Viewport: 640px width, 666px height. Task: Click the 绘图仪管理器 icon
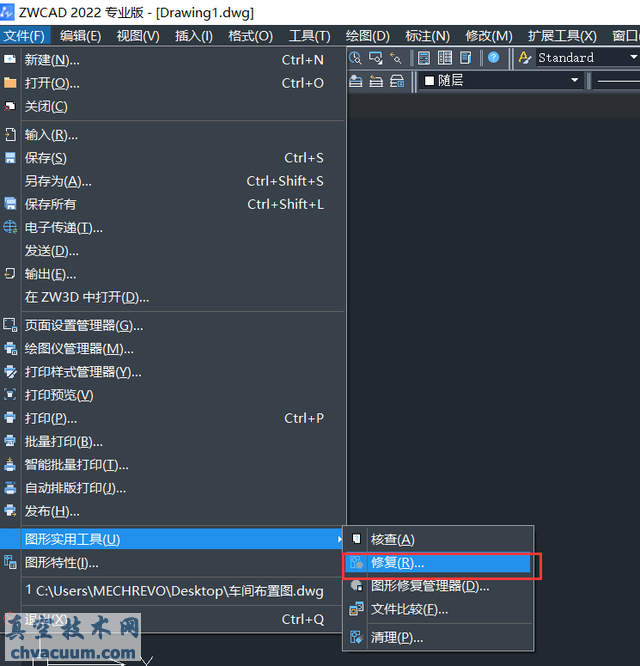point(10,349)
